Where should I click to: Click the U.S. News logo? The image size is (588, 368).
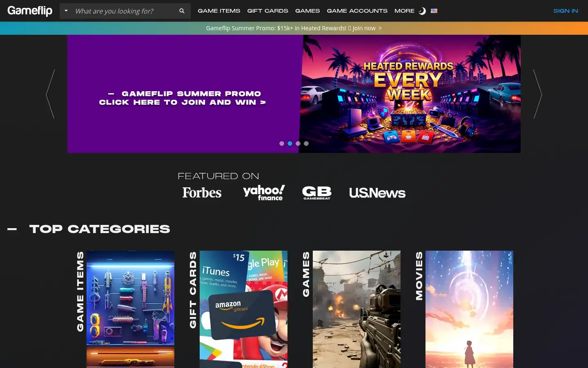[377, 193]
